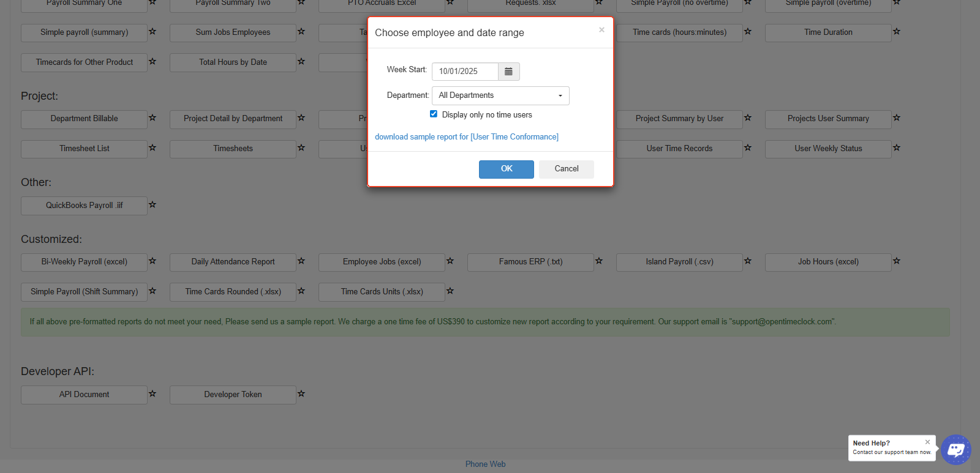Click the Week Start date field

(x=465, y=72)
